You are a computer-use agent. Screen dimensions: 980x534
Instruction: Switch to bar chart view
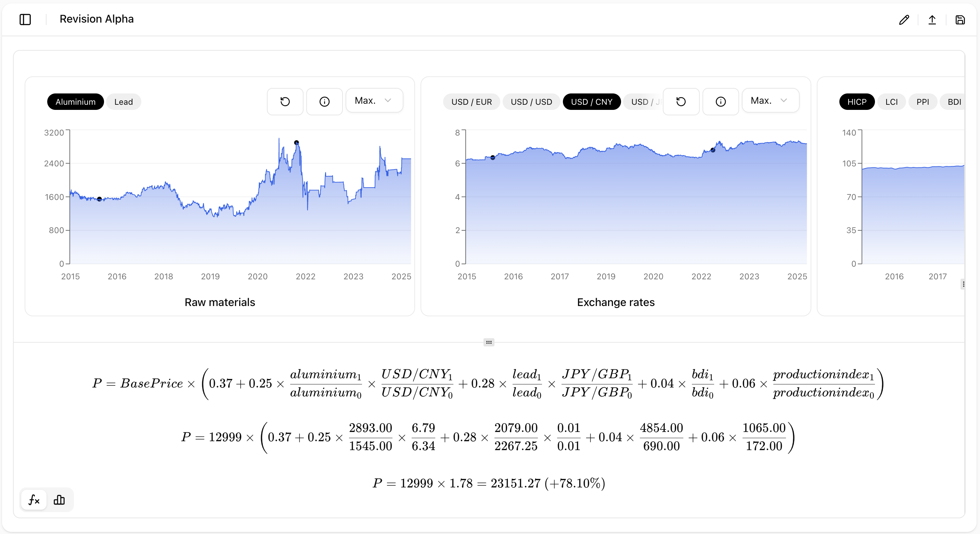click(x=59, y=500)
